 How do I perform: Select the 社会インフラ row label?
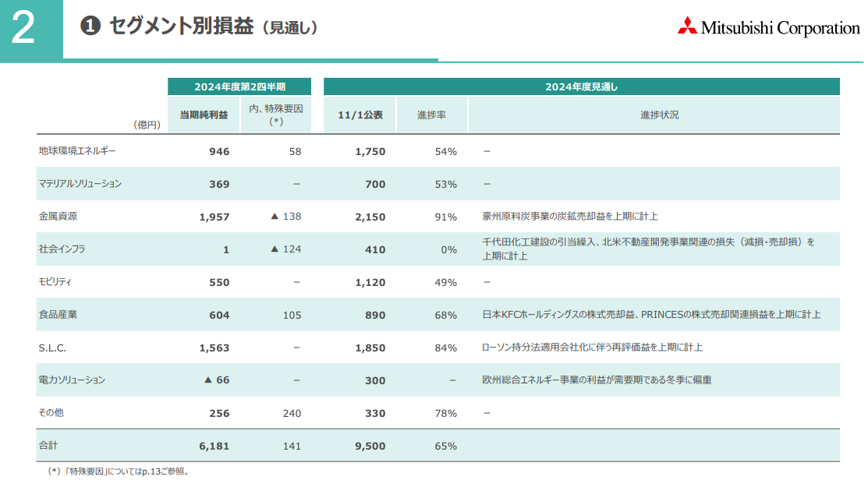point(62,249)
